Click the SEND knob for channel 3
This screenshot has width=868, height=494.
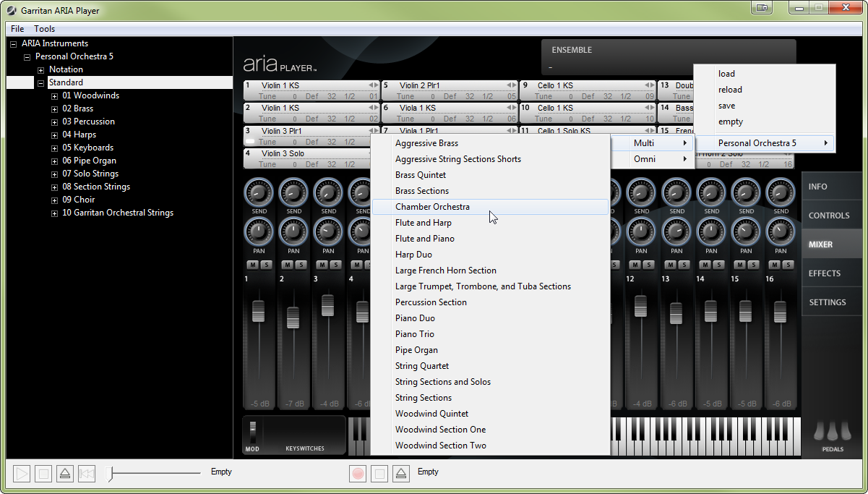[327, 192]
